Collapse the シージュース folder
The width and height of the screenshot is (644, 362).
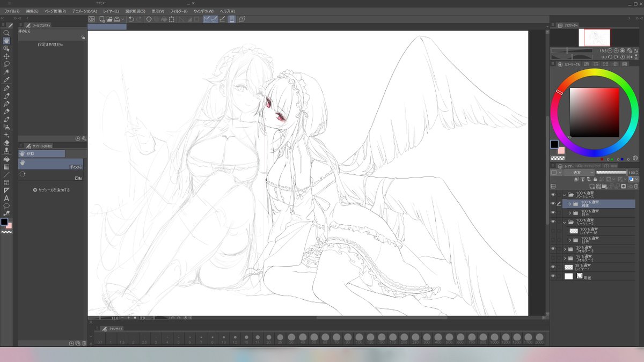click(565, 221)
